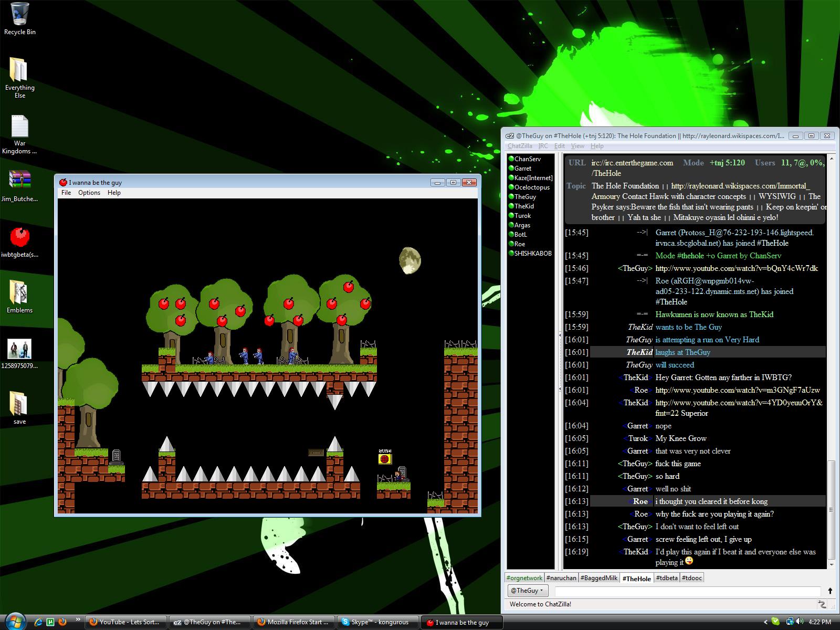840x630 pixels.
Task: Open the volume speaker tray icon
Action: 800,622
